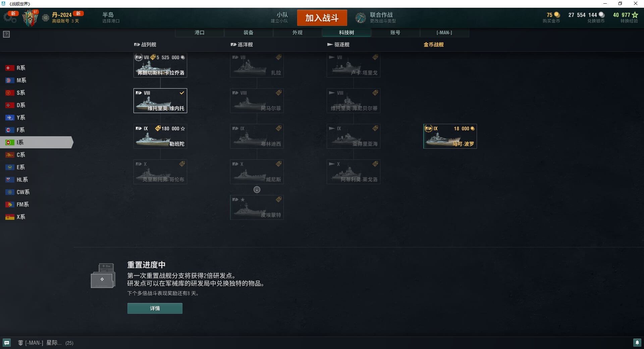Open the settings gear icon
The height and width of the screenshot is (349, 644).
10,17
